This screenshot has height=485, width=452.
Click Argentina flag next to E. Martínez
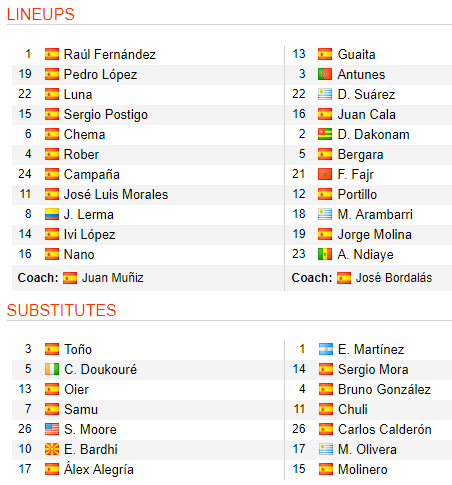coord(326,349)
